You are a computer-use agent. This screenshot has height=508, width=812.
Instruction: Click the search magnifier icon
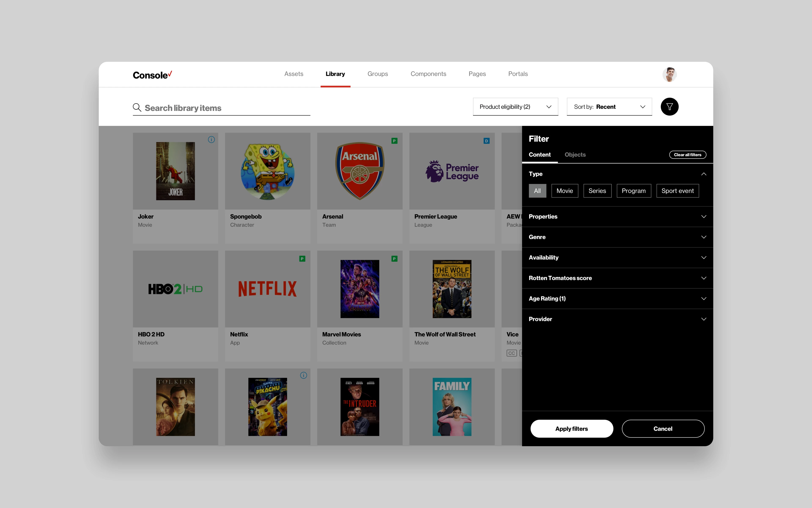[x=137, y=108]
